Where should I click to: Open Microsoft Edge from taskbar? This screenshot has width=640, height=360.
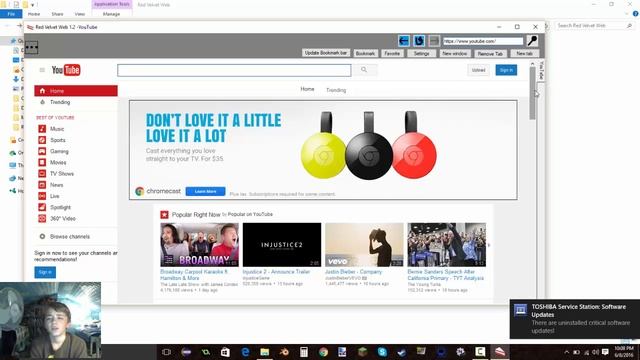click(245, 352)
